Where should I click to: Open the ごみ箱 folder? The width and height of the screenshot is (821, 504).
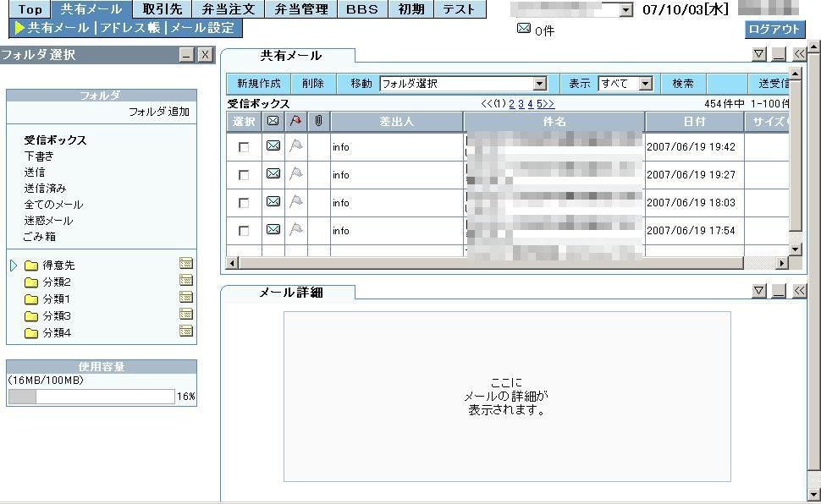tap(39, 237)
